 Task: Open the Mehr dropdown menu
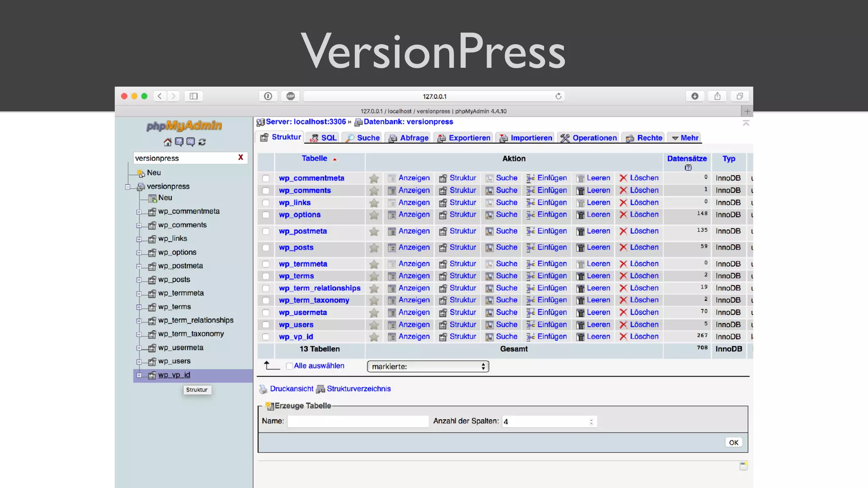[x=685, y=138]
